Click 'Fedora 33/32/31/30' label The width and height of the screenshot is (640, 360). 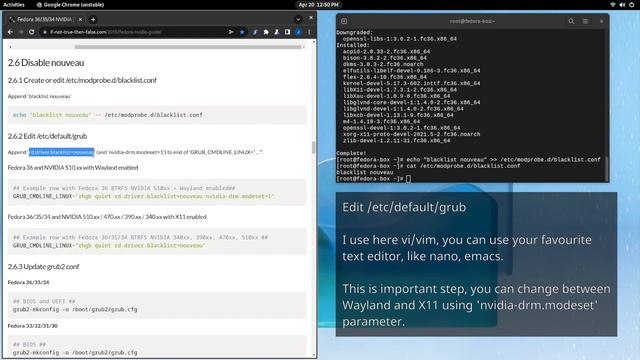tap(33, 326)
